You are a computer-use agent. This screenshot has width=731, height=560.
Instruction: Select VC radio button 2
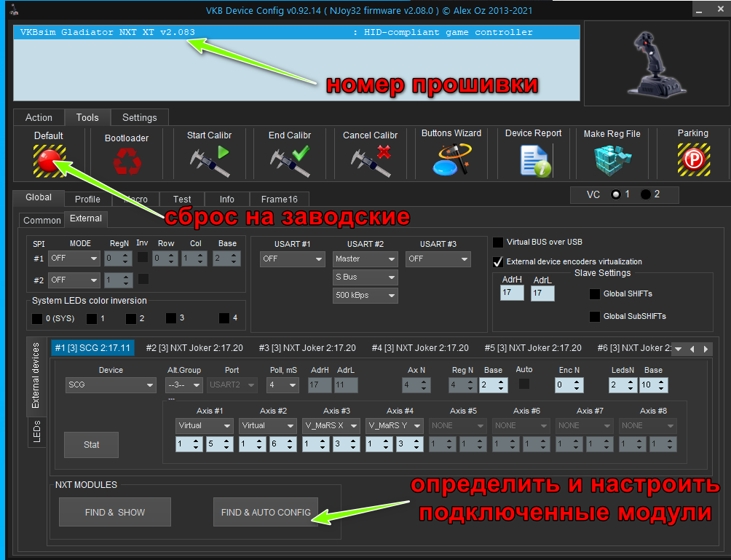(646, 194)
